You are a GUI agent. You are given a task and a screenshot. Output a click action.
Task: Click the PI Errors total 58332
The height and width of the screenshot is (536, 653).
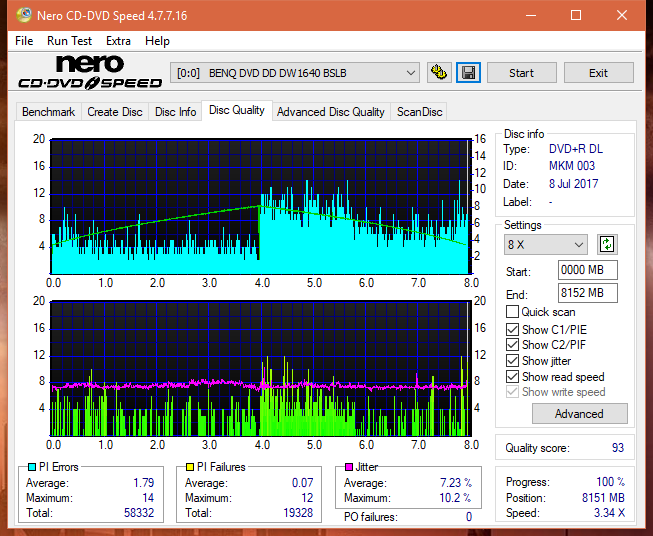coord(139,512)
